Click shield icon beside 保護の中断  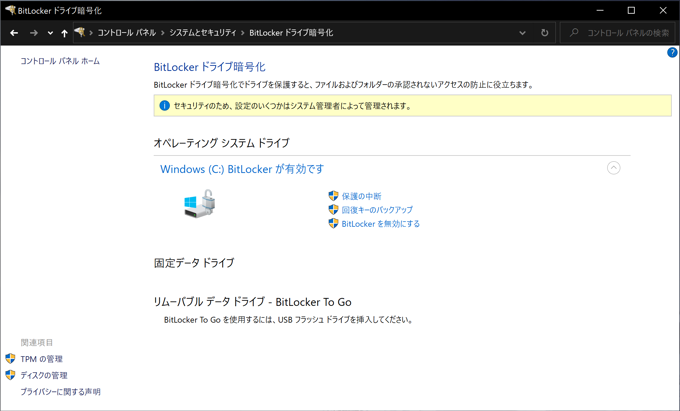coord(333,196)
